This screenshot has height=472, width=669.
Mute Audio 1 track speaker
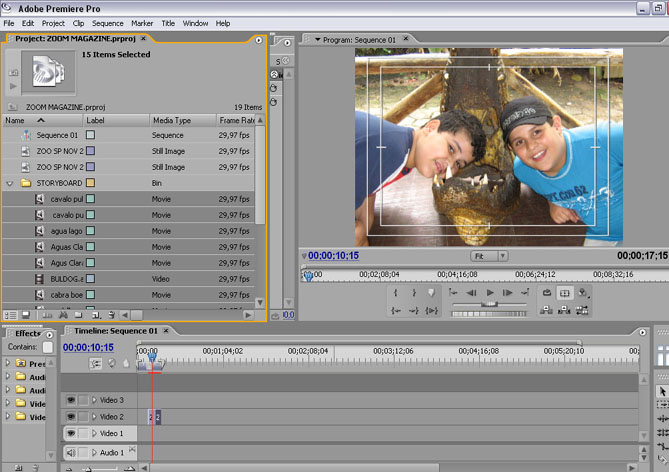click(x=71, y=453)
